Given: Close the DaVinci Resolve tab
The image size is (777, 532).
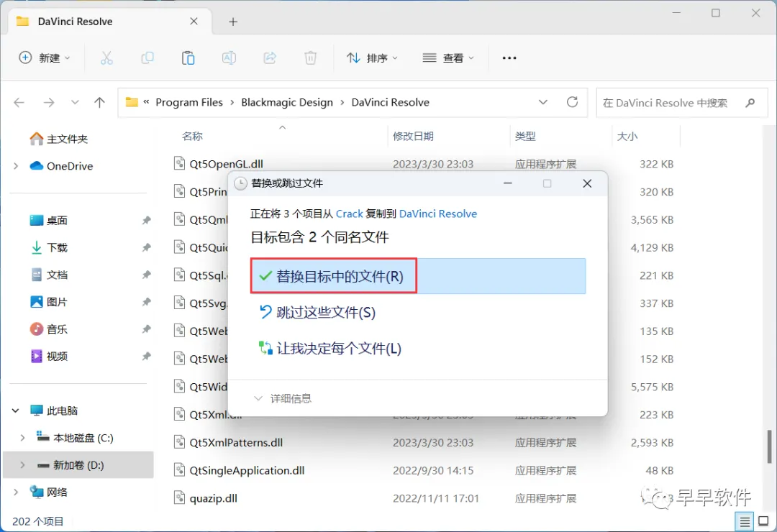Looking at the screenshot, I should pos(194,22).
